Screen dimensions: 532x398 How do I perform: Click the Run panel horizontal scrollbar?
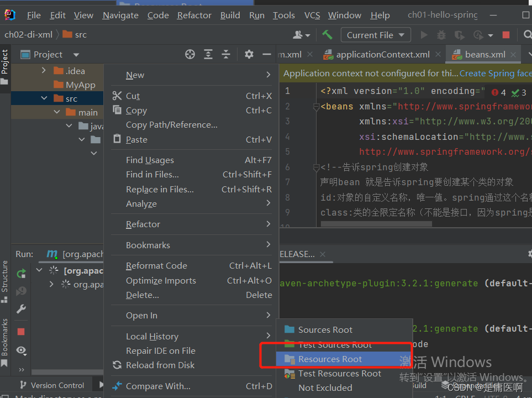click(67, 372)
